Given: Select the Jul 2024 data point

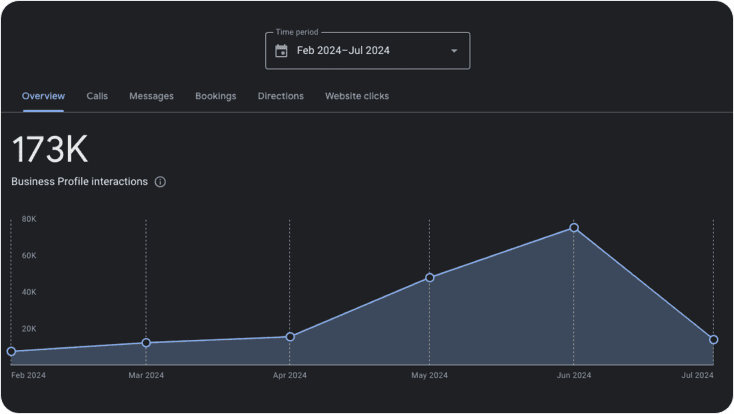Looking at the screenshot, I should 713,340.
